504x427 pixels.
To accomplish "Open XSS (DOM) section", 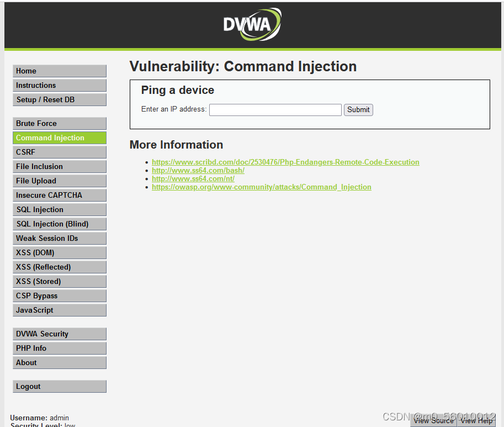I will (60, 253).
